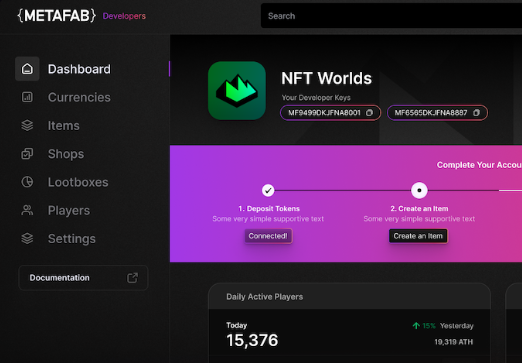Image resolution: width=522 pixels, height=363 pixels.
Task: Click the Items stack icon
Action: coord(27,125)
